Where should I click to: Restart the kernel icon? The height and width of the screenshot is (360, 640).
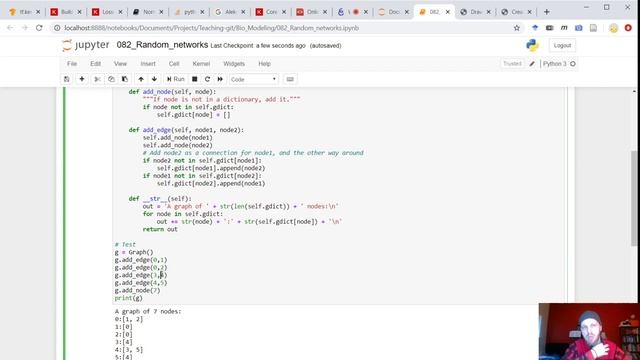(207, 79)
